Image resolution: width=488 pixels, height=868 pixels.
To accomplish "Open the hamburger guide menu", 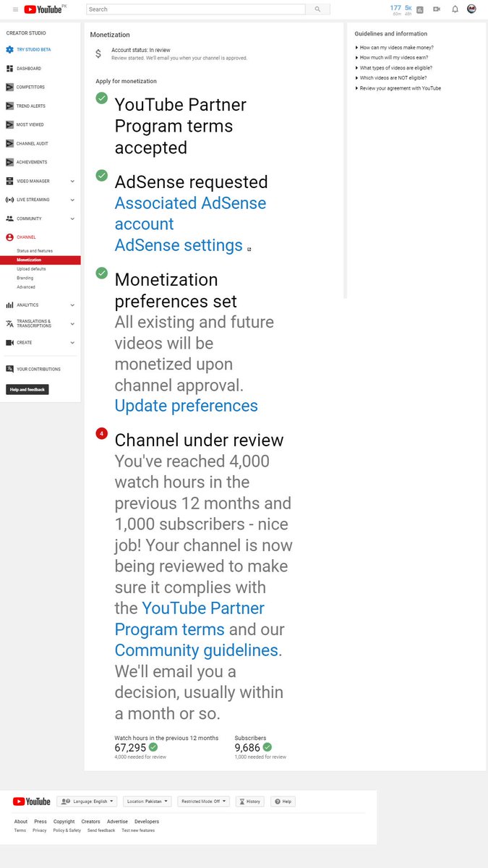I will [15, 9].
